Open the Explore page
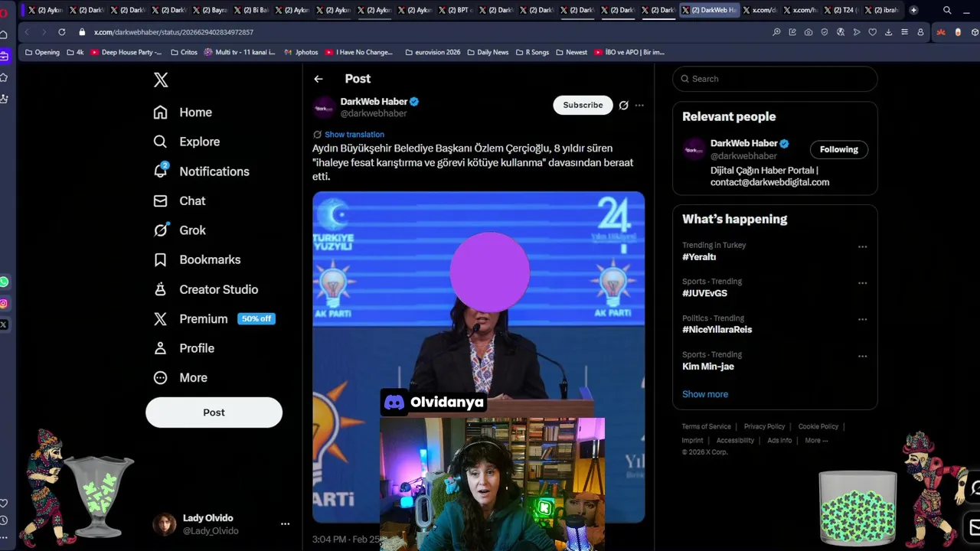 click(187, 142)
